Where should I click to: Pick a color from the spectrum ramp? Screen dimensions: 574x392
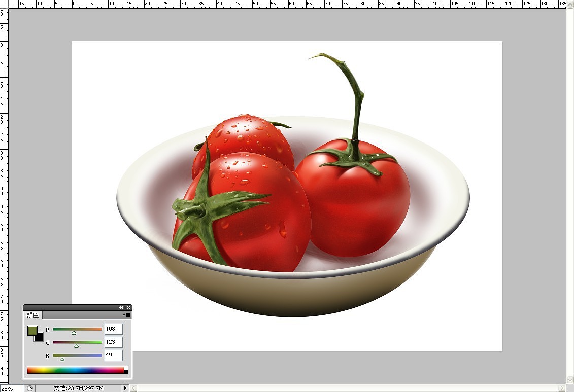76,370
